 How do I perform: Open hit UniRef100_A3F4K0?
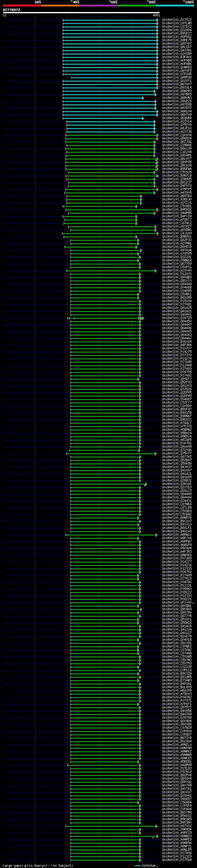point(177,57)
